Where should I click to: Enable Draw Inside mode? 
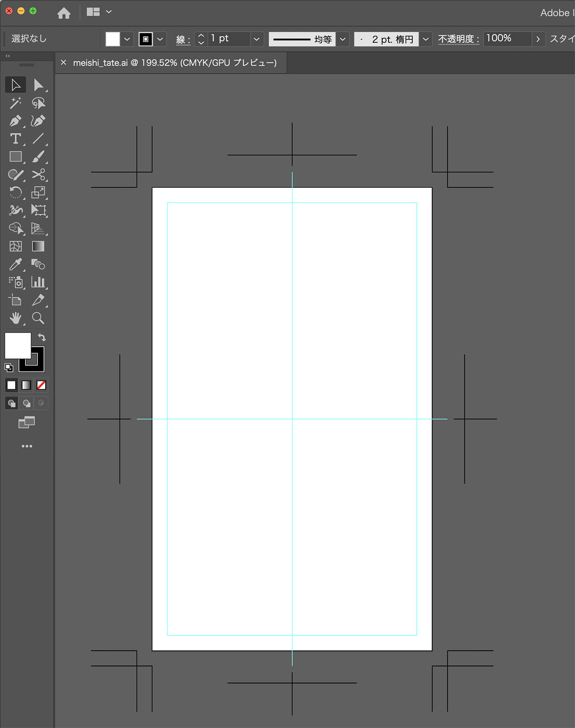tap(41, 403)
